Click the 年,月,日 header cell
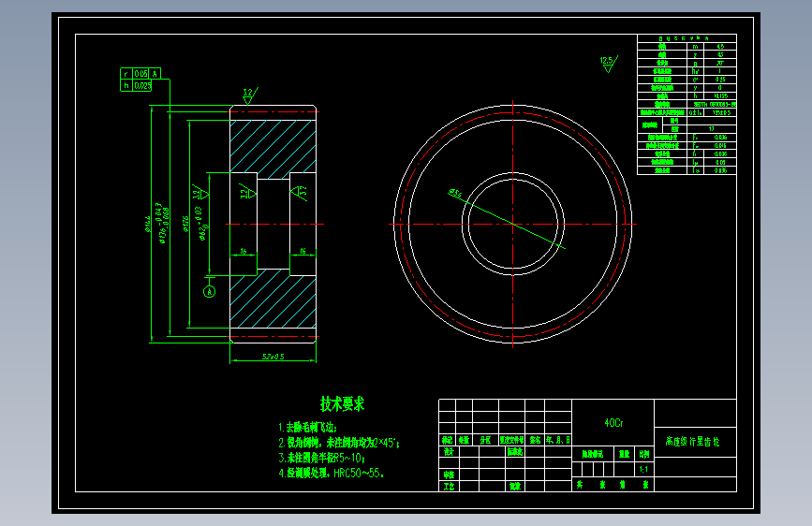 point(558,440)
